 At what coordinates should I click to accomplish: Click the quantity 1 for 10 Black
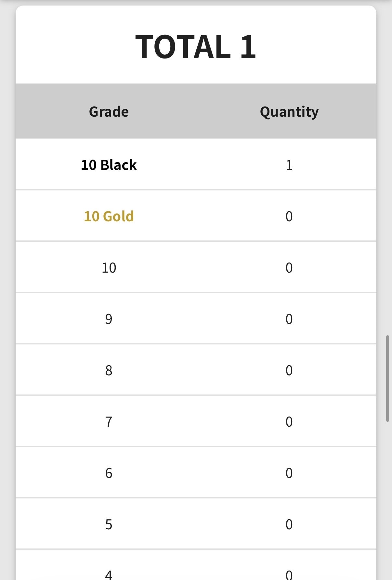click(289, 165)
